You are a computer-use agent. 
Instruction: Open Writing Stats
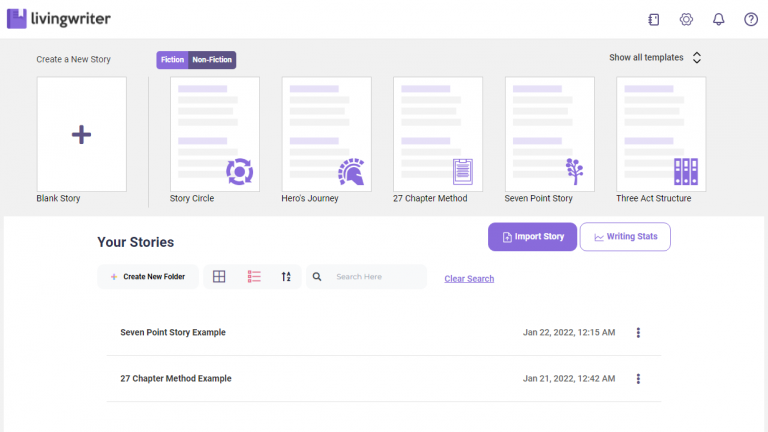pos(625,237)
